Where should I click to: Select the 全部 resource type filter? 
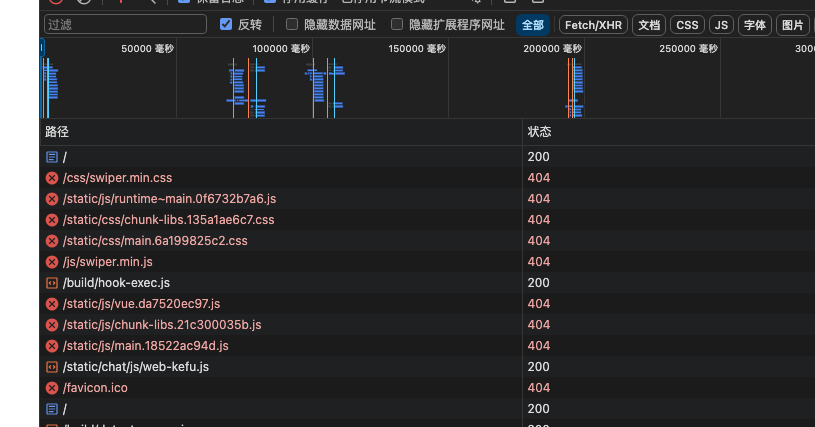(x=533, y=25)
